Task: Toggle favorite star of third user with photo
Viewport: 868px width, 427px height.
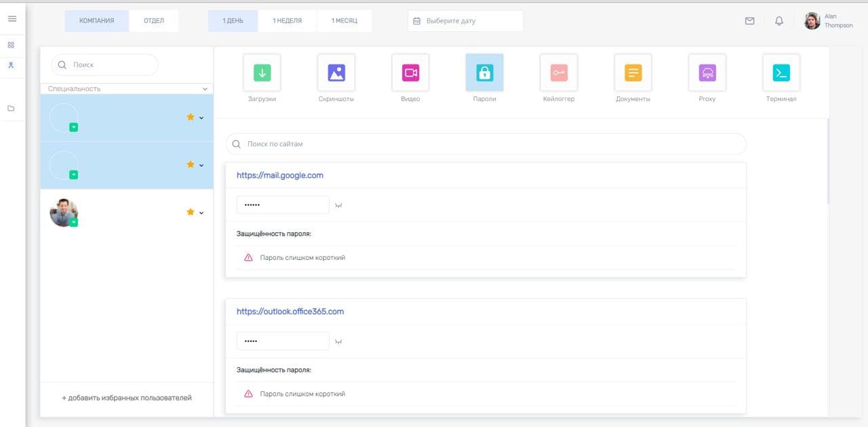Action: 191,212
